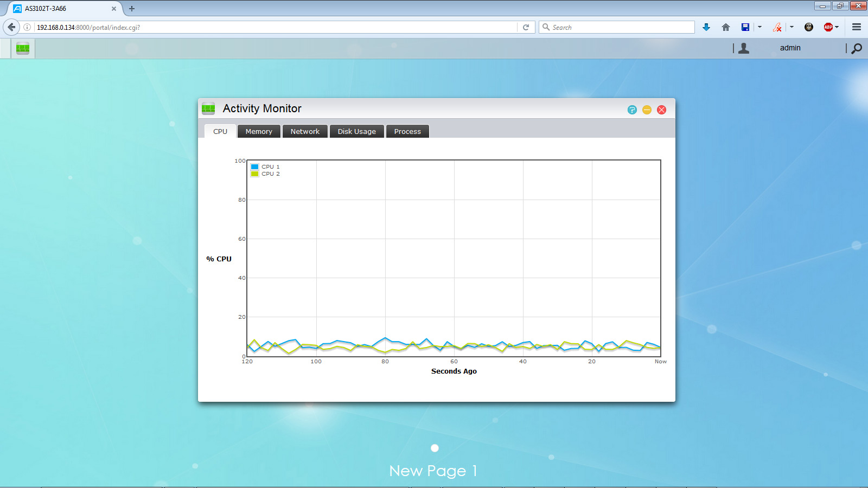
Task: Click the browser back arrow button
Action: (11, 27)
